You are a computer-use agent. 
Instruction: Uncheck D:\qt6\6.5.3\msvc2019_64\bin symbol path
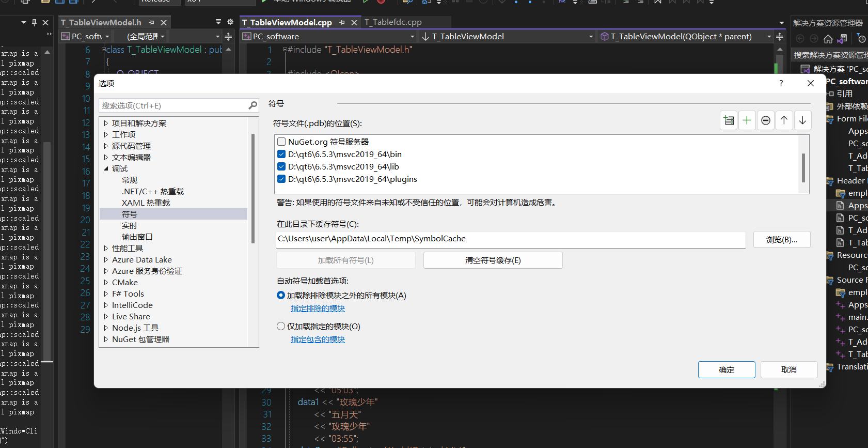[x=281, y=154]
